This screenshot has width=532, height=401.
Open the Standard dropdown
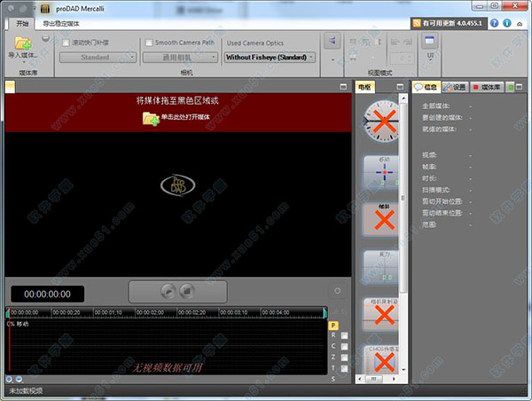coord(98,58)
